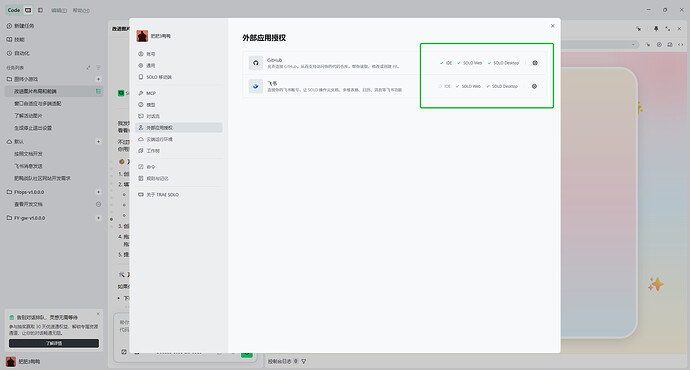690x370 pixels.
Task: Open task 生成停止退出设置
Action: pyautogui.click(x=54, y=128)
